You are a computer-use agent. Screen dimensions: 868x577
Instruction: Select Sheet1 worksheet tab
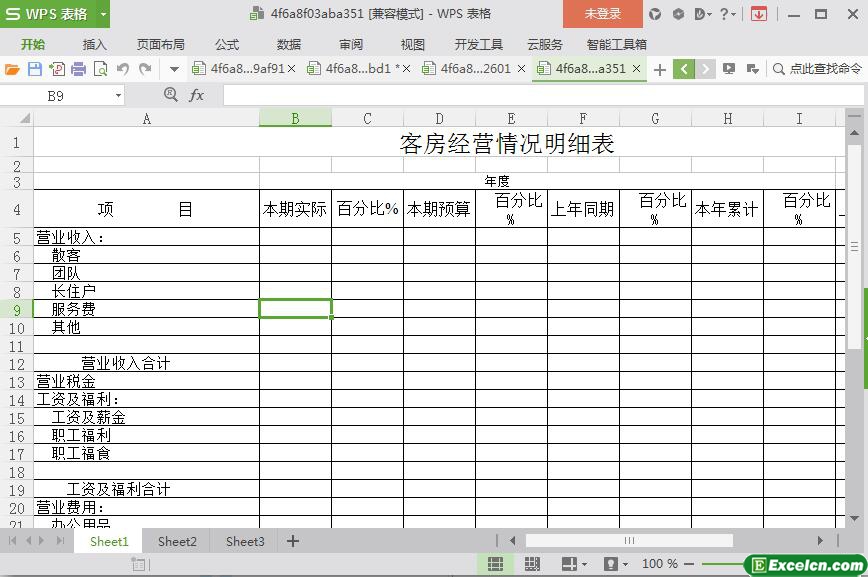point(109,541)
